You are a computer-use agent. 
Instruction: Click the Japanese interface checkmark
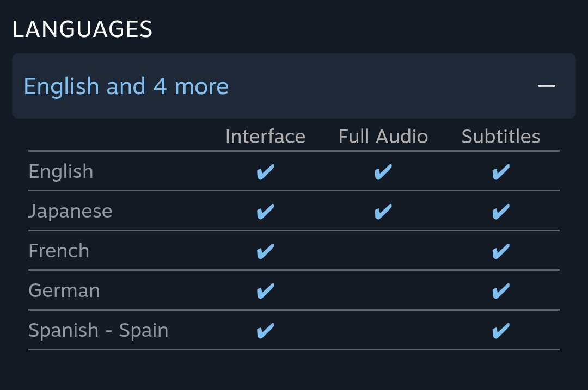[x=266, y=212]
